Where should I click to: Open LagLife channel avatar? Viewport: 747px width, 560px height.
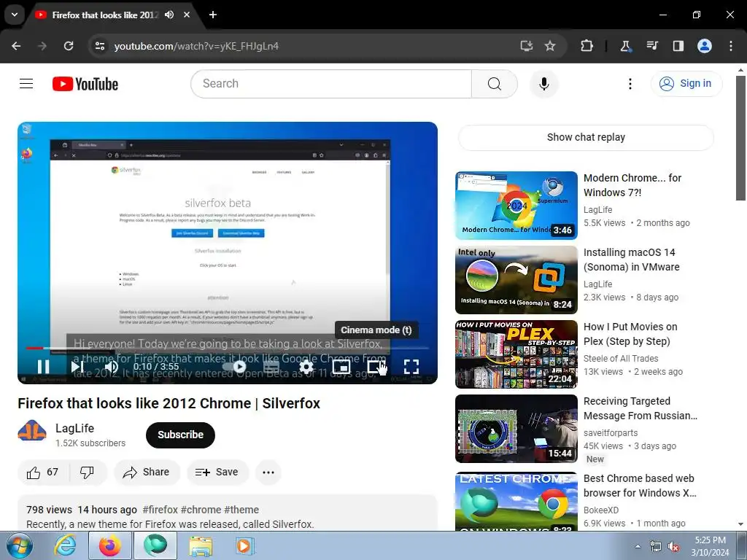[x=32, y=432]
